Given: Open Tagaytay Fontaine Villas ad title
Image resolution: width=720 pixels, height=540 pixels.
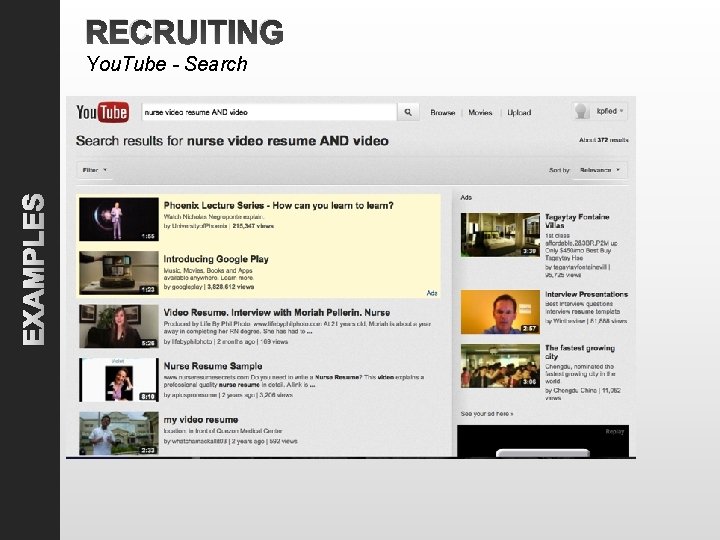Looking at the screenshot, I should click(577, 221).
